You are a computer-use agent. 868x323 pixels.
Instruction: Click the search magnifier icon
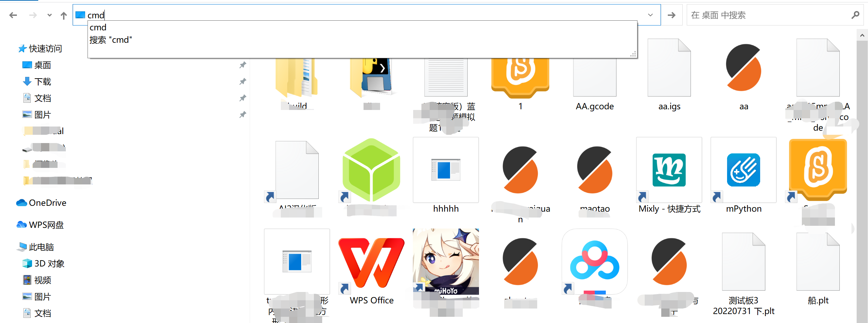[855, 15]
